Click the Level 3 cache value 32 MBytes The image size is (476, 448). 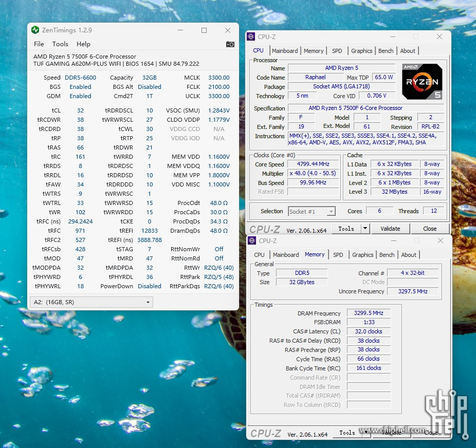(x=394, y=192)
